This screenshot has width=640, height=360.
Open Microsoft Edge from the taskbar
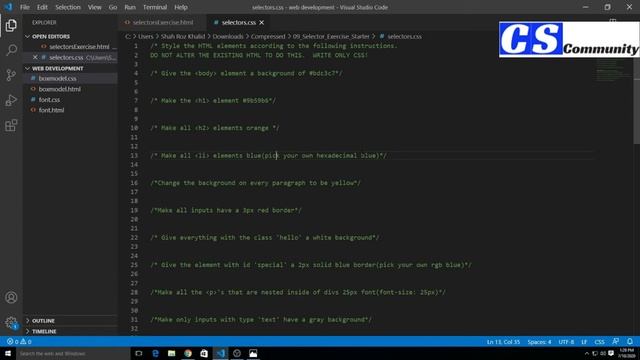click(x=155, y=353)
